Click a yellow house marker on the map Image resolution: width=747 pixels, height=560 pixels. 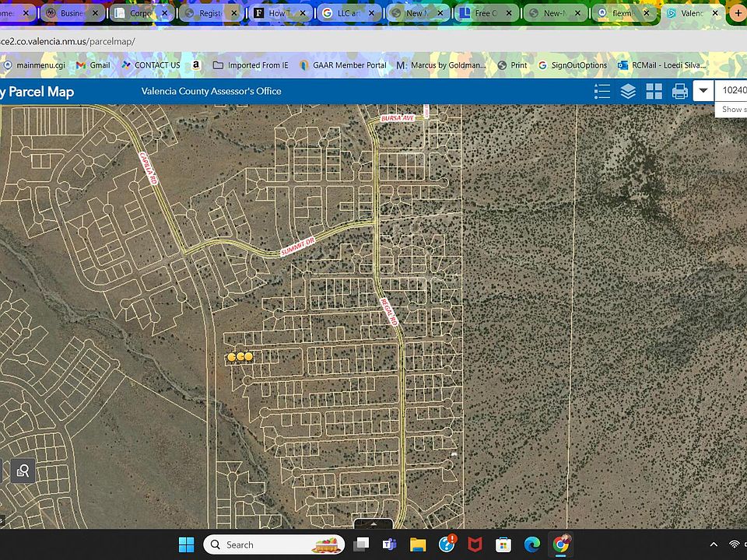tap(241, 355)
